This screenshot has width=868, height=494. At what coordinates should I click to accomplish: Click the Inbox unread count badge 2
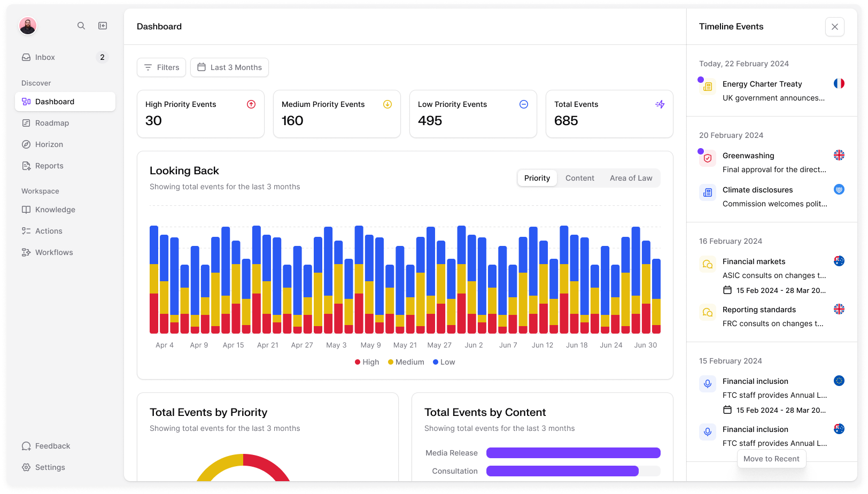[102, 57]
